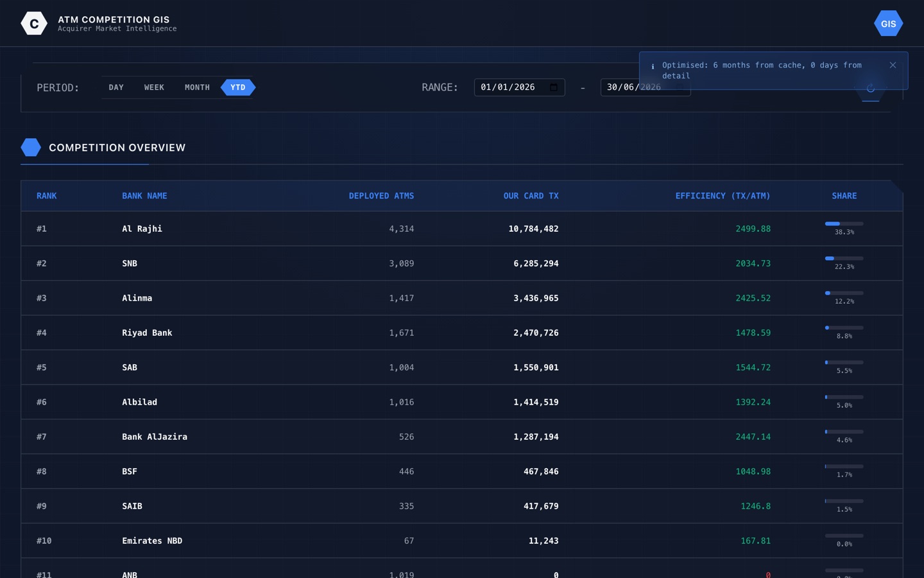The image size is (924, 578).
Task: Select the MONTH period tab
Action: tap(197, 87)
